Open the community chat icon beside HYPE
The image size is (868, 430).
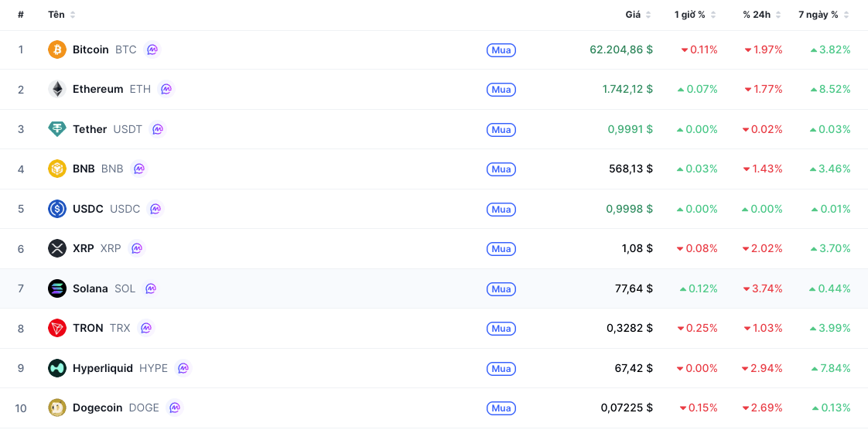pyautogui.click(x=183, y=368)
